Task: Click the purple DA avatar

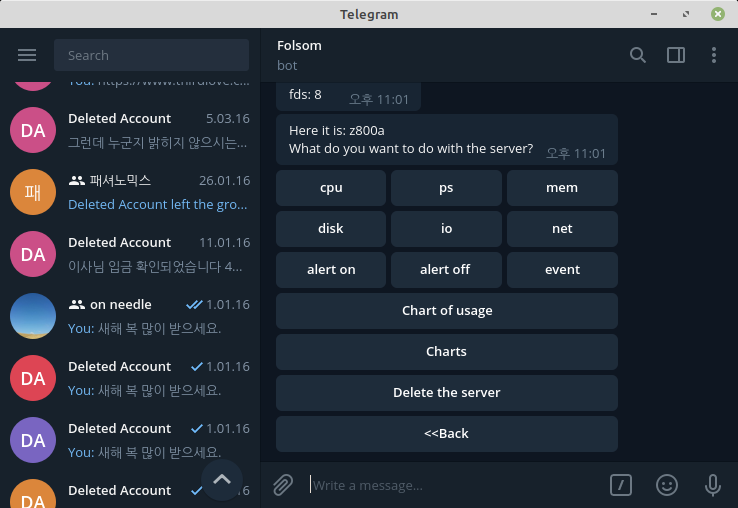Action: pos(33,440)
